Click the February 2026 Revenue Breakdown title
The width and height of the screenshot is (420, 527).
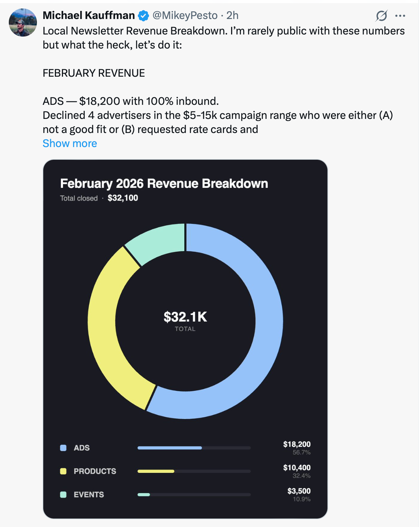coord(164,183)
